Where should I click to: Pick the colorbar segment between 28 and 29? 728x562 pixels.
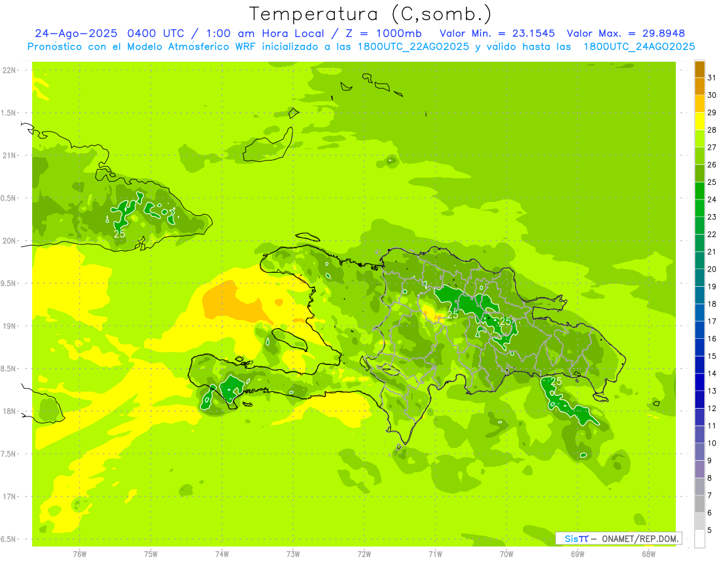699,121
